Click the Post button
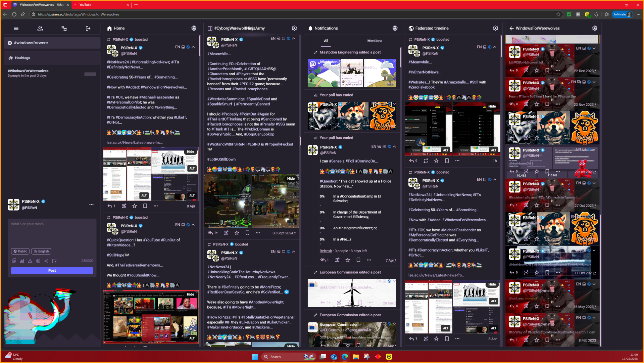Viewport: 644px width, 363px height. click(x=52, y=270)
